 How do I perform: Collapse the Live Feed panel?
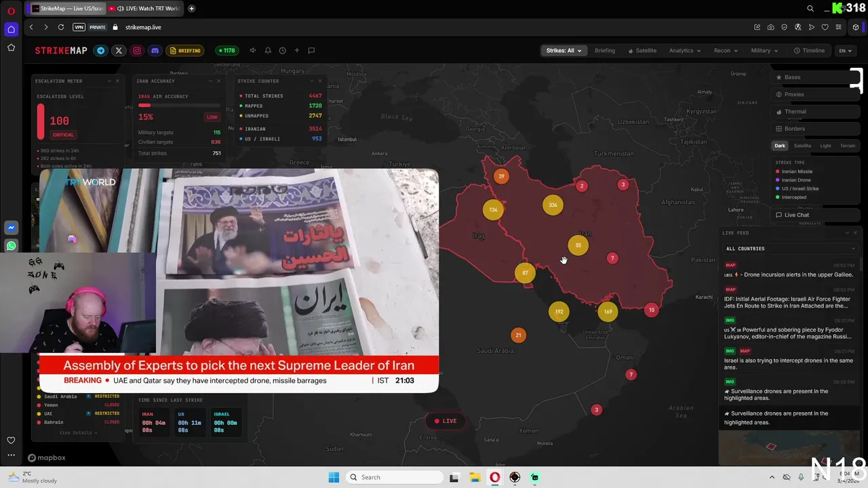pos(846,232)
